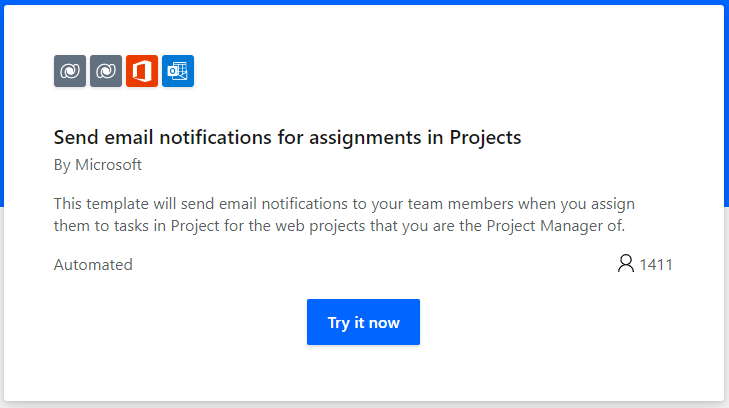Click the second Dataverse connector icon
The width and height of the screenshot is (729, 408).
pos(106,71)
